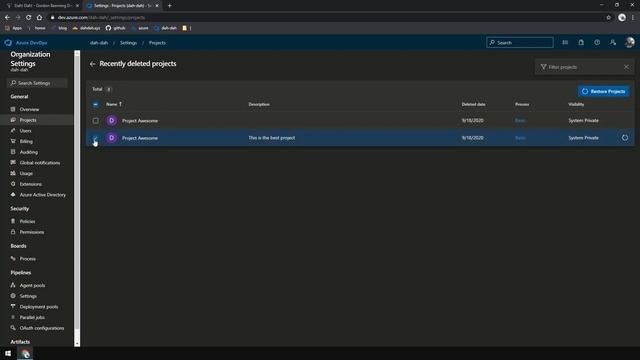Switch to the first Dah Dah browser tab
640x360 pixels.
pyautogui.click(x=42, y=6)
